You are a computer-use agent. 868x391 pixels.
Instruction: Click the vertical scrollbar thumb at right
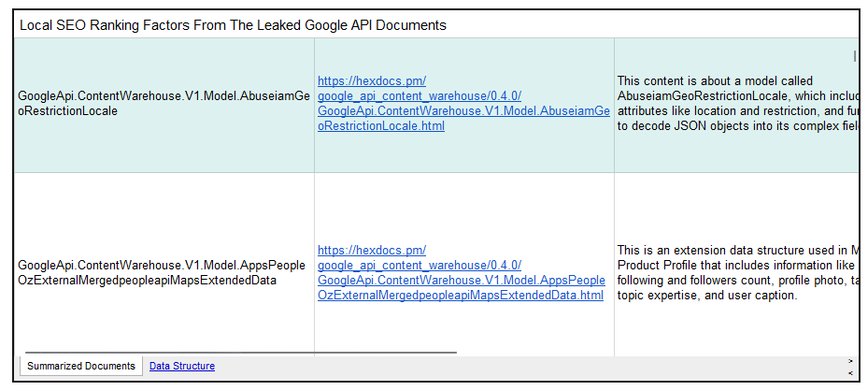(x=855, y=55)
